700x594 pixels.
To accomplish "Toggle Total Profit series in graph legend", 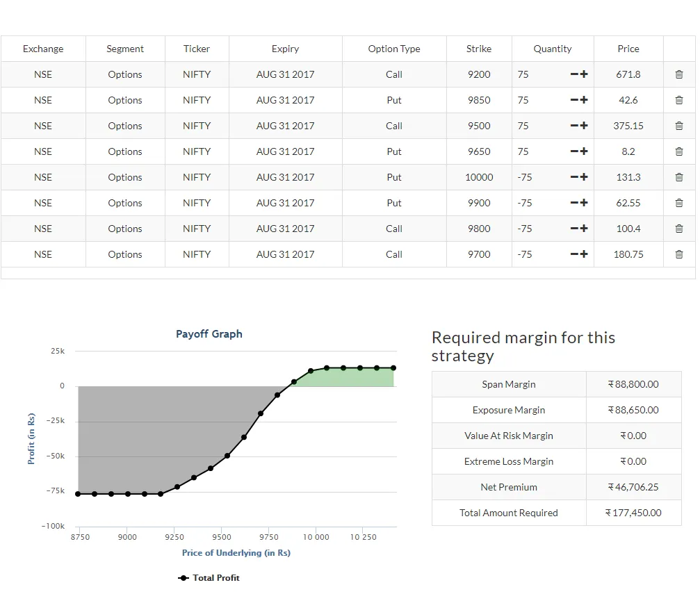I will pyautogui.click(x=209, y=578).
